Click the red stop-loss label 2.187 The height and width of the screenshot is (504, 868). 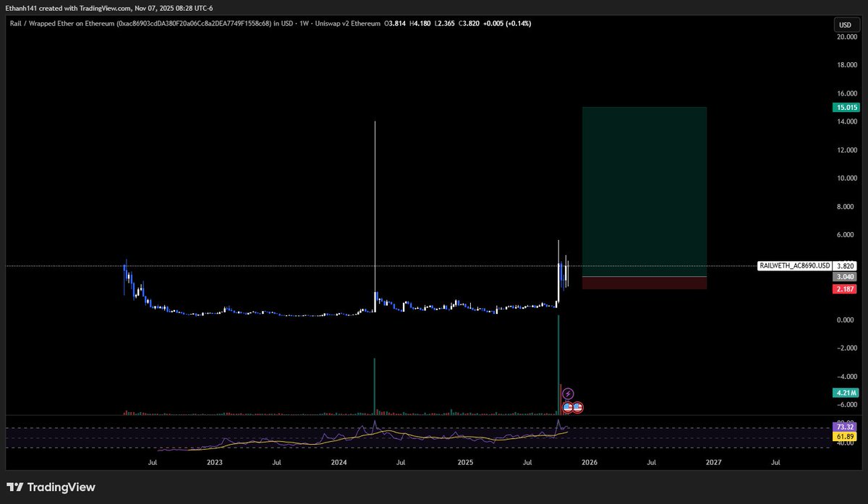click(x=846, y=289)
